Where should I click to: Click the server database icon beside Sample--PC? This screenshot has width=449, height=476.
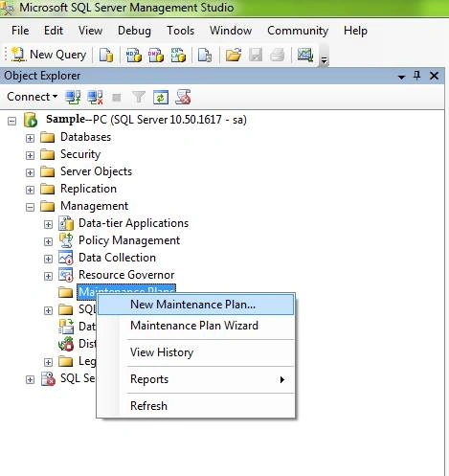click(x=31, y=120)
